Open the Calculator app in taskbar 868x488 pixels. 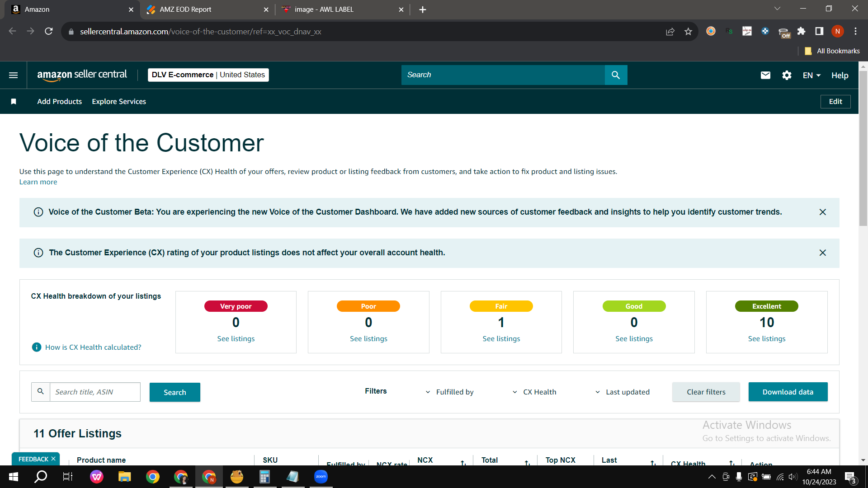tap(264, 477)
